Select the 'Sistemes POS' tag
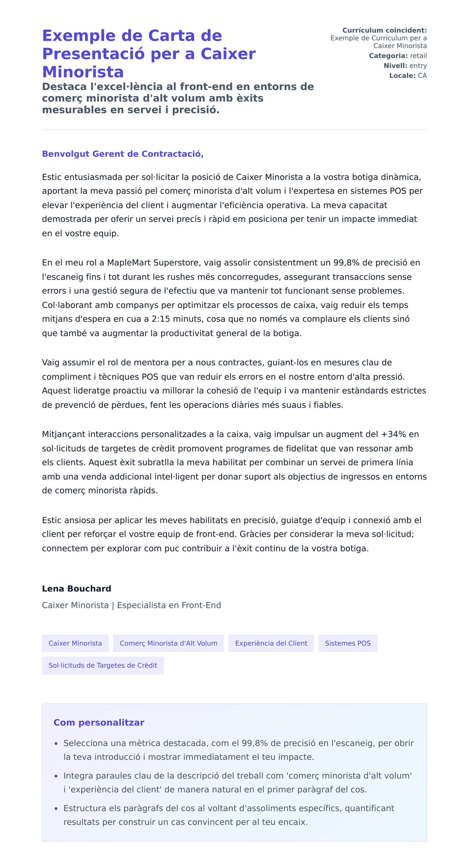The width and height of the screenshot is (469, 868). (x=347, y=643)
